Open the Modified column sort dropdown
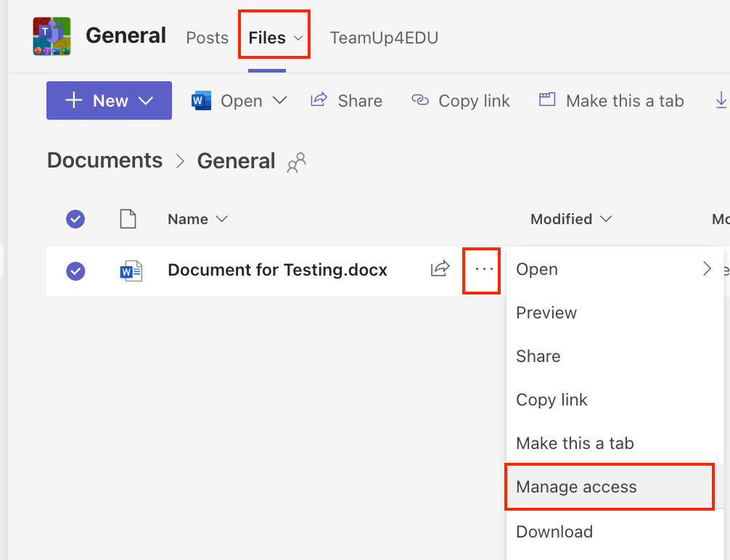 [x=607, y=218]
